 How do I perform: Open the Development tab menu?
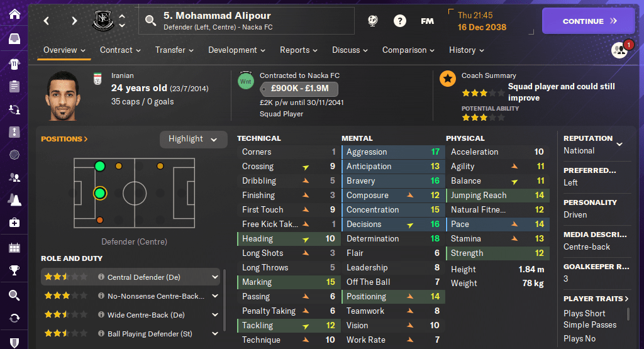(x=236, y=50)
